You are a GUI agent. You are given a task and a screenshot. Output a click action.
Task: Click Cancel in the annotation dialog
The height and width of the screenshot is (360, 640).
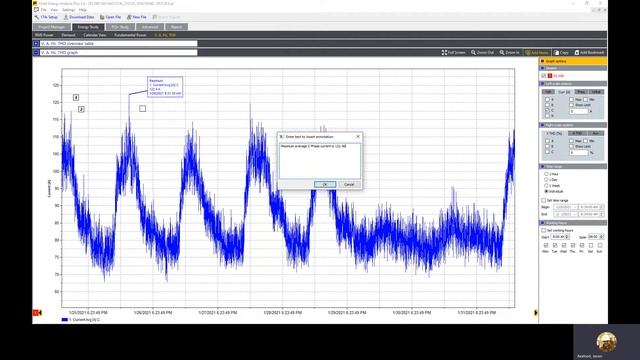[x=349, y=184]
